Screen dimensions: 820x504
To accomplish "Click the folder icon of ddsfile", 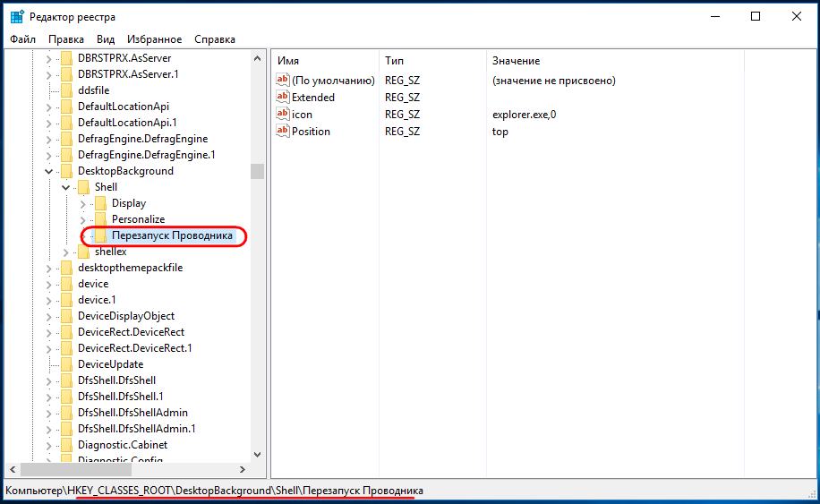I will [66, 90].
